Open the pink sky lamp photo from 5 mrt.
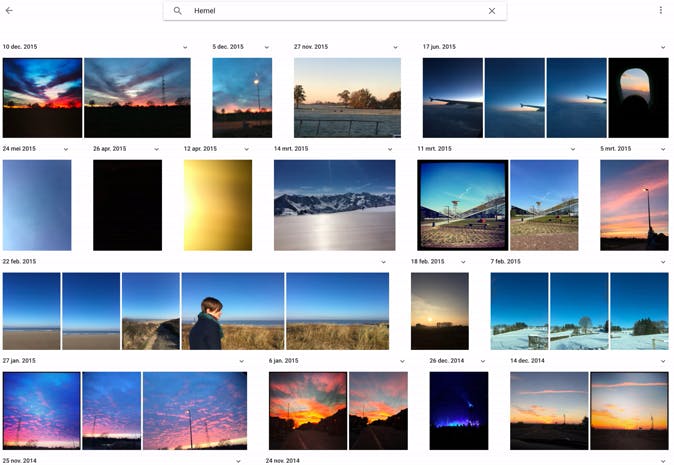The image size is (674, 465). [x=634, y=205]
